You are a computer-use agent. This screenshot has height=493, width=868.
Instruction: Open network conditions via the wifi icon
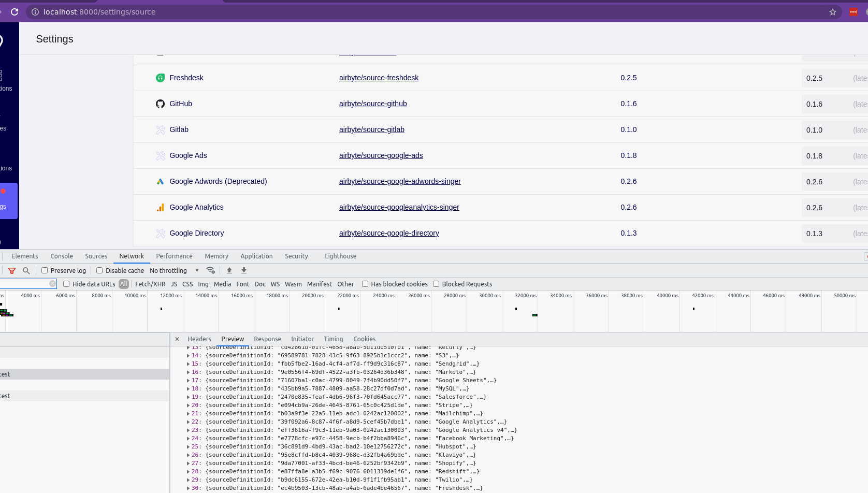[x=211, y=270]
